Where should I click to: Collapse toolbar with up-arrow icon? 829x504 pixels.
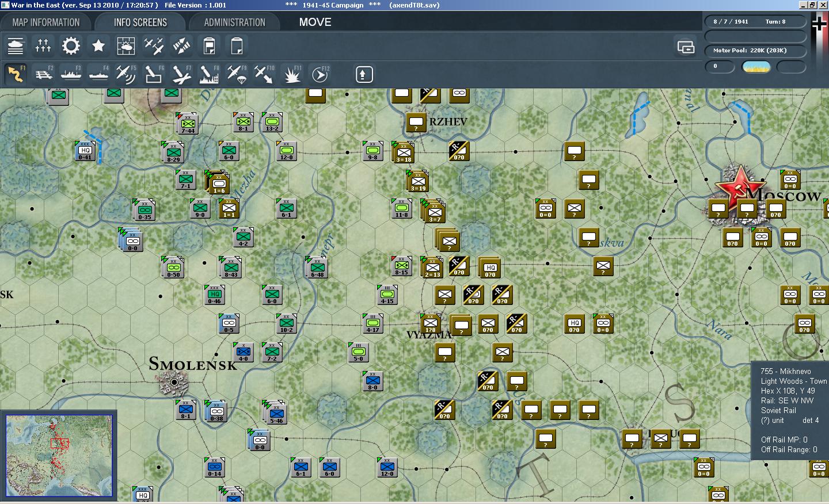pyautogui.click(x=364, y=74)
